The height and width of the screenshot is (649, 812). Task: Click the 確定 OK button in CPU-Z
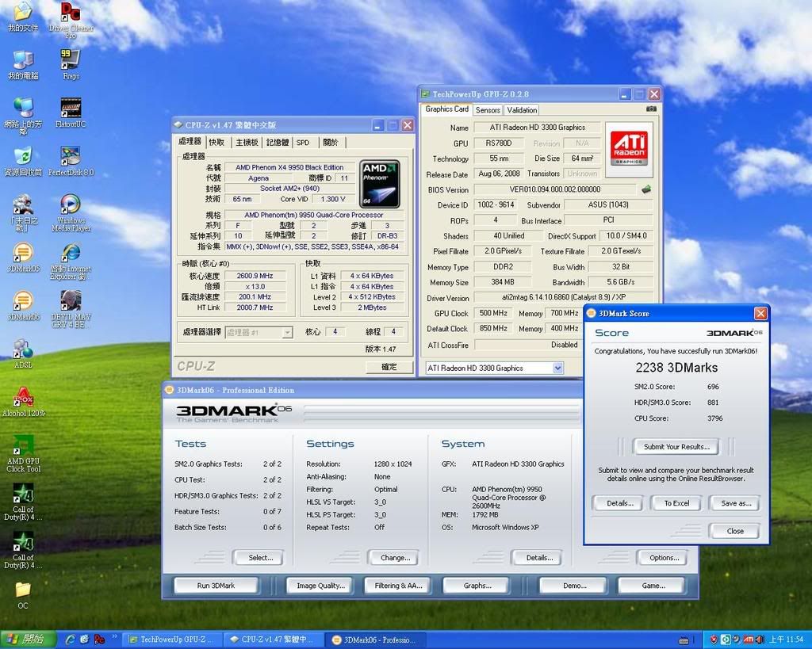coord(389,366)
